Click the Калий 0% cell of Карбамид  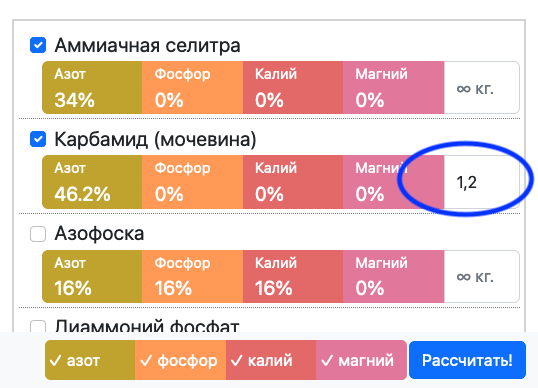293,182
